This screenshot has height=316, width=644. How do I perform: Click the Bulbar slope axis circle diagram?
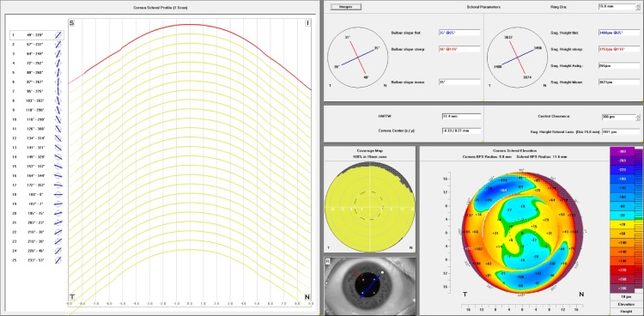tap(357, 58)
